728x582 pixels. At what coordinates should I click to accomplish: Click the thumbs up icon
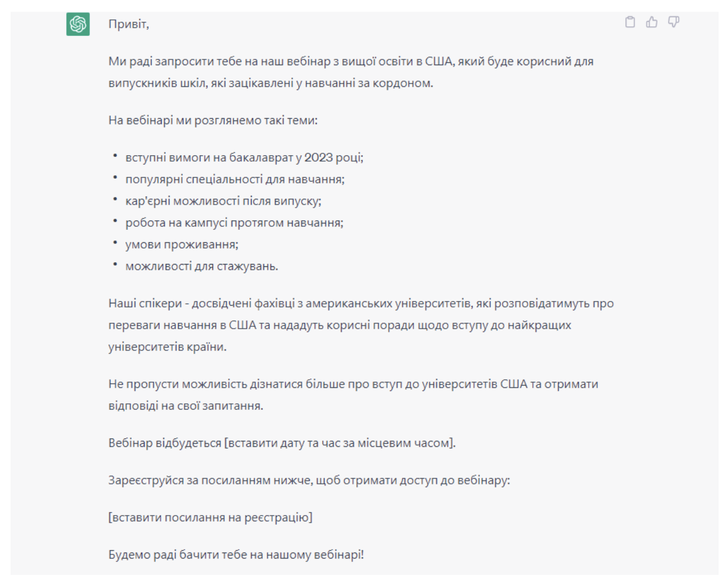(x=652, y=22)
